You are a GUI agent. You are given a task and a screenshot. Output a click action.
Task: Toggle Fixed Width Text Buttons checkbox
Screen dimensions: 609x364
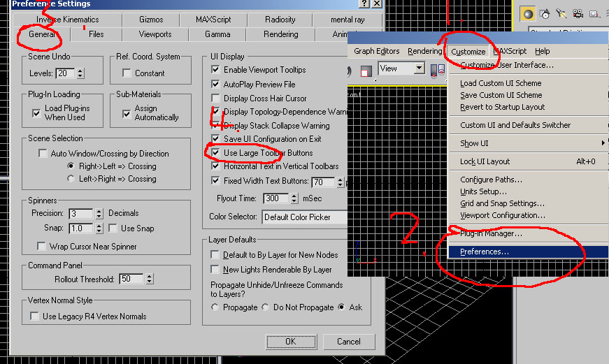tap(215, 180)
